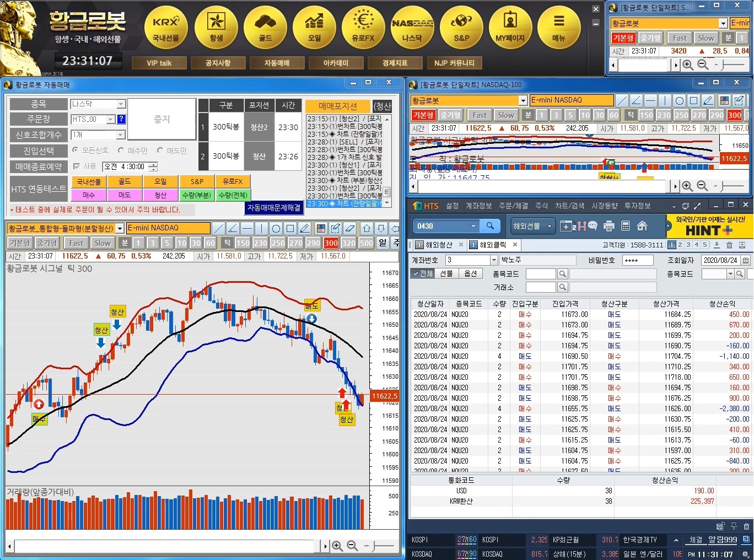Image resolution: width=754 pixels, height=560 pixels.
Task: Open the 주문/체결 menu in HTS
Action: [513, 206]
